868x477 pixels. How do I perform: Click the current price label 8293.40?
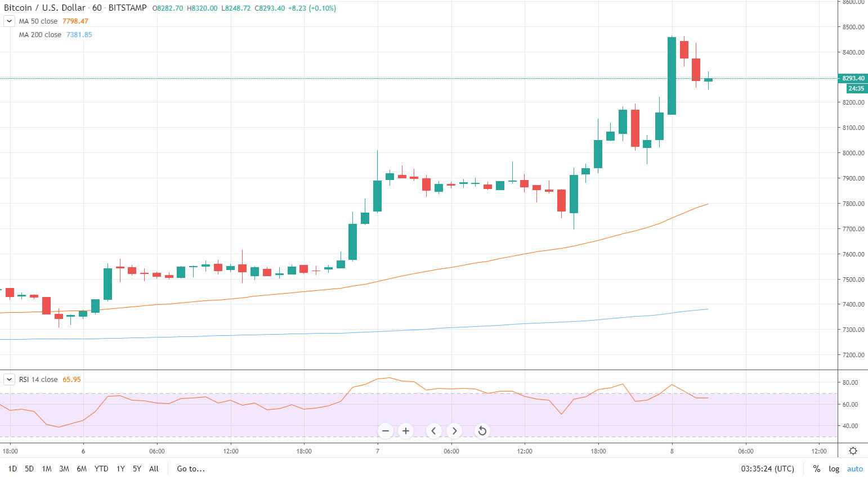click(x=853, y=78)
